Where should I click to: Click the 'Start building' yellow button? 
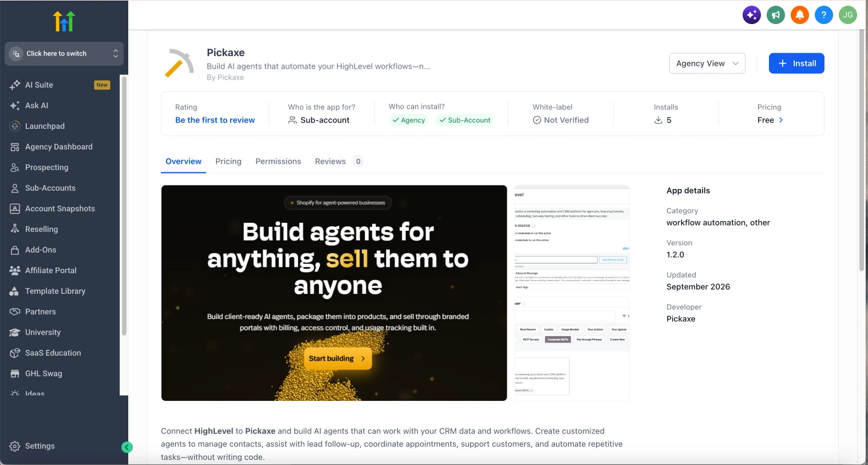338,358
